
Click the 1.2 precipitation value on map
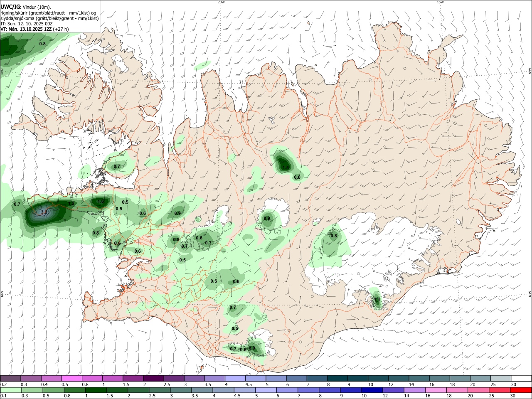71,204
